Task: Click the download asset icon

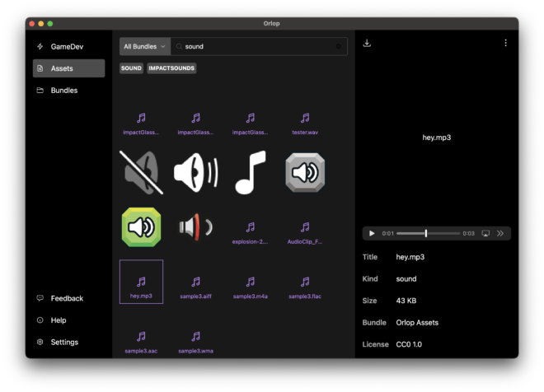Action: pyautogui.click(x=367, y=44)
